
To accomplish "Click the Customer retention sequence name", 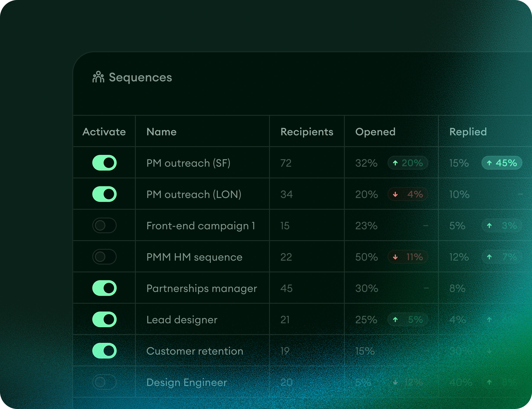I will pyautogui.click(x=195, y=351).
